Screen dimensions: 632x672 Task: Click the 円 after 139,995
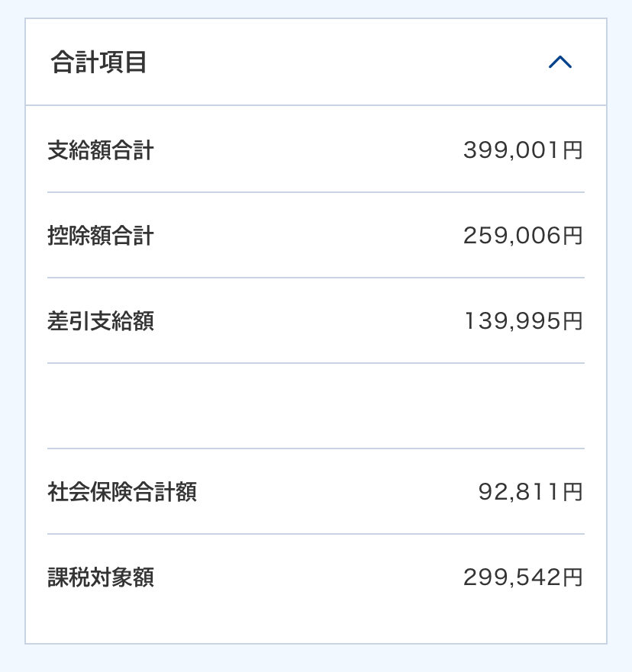tap(572, 321)
